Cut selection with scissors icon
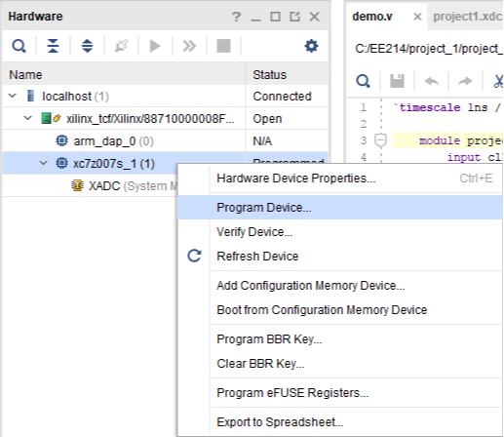504x437 pixels. point(498,81)
